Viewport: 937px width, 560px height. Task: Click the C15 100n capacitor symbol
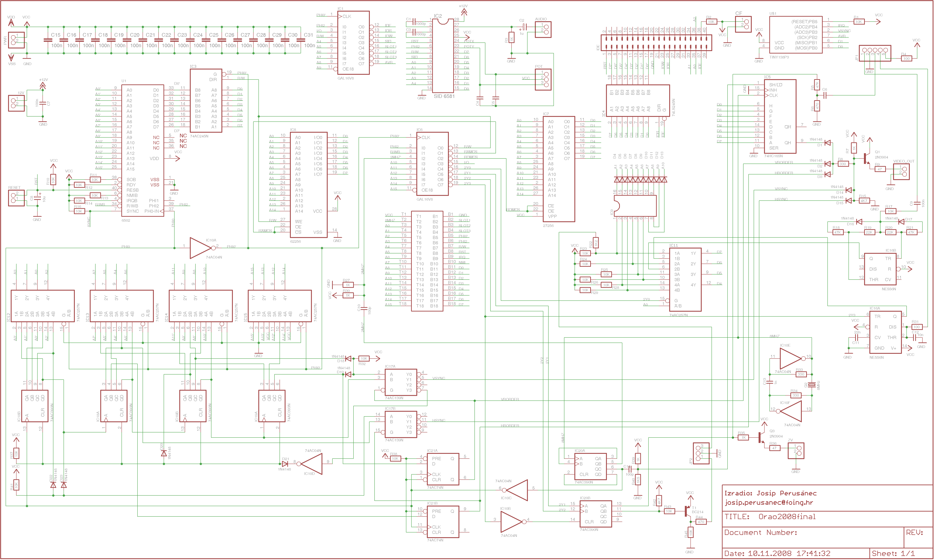click(x=48, y=40)
